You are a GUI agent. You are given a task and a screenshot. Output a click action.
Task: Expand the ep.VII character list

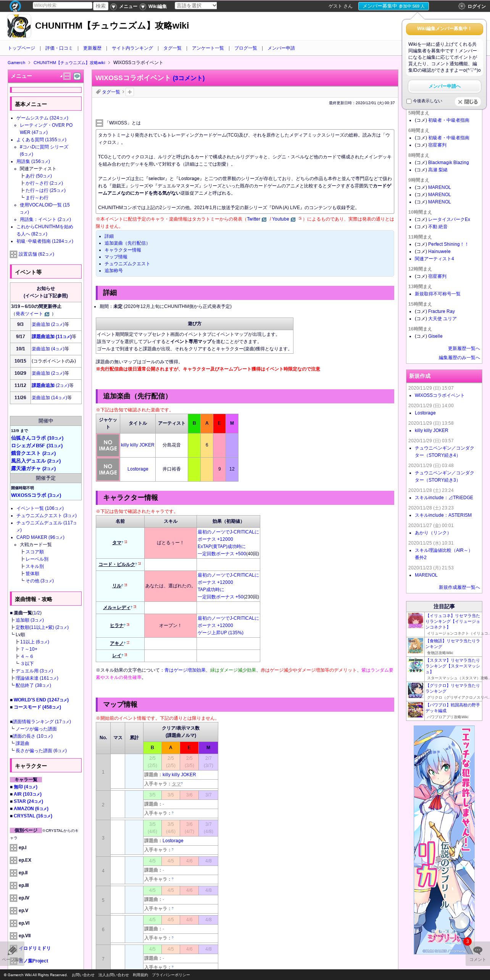13,936
